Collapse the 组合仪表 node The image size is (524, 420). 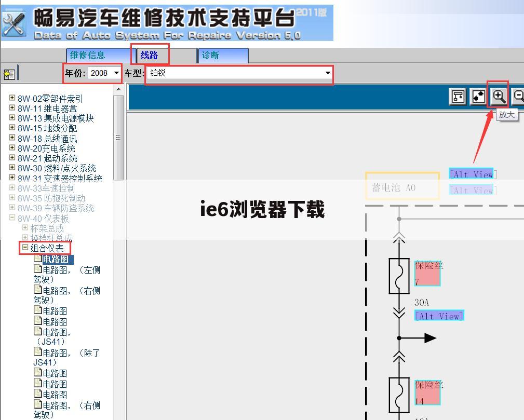coord(25,247)
